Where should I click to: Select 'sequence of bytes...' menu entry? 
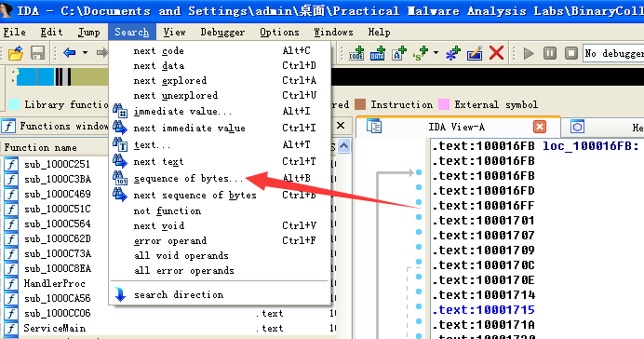pyautogui.click(x=220, y=178)
